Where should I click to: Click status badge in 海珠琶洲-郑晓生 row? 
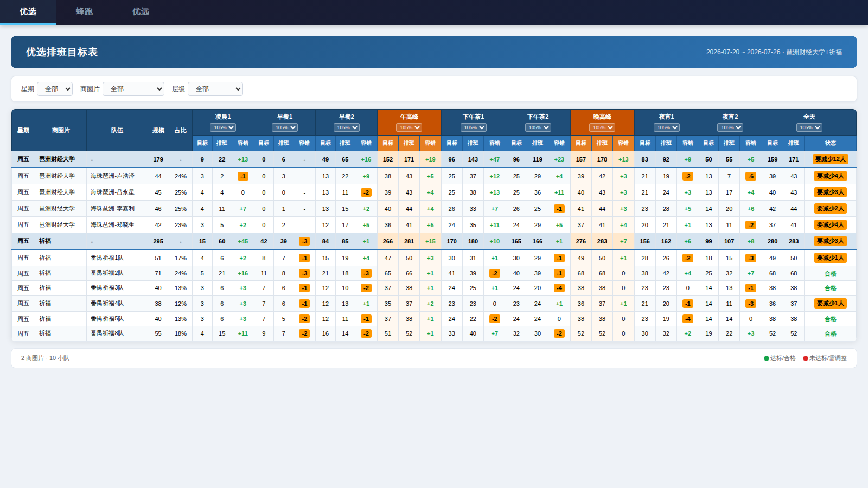click(x=831, y=225)
